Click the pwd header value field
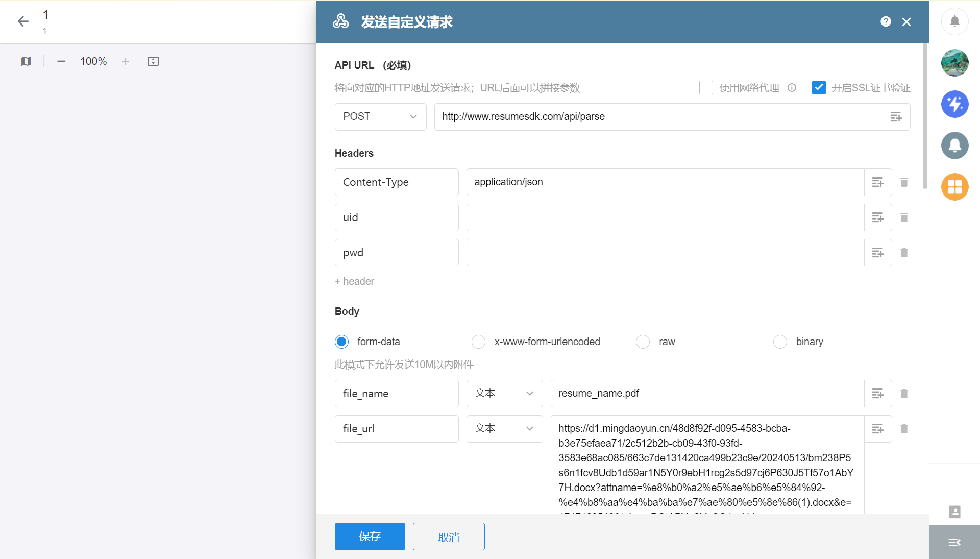Image resolution: width=980 pixels, height=559 pixels. (665, 253)
